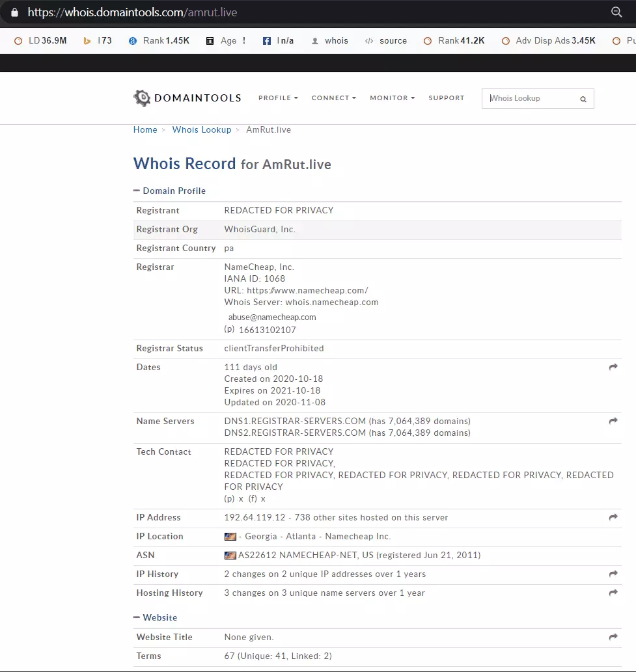Click the IANA ID: 1068 text
636x672 pixels.
[255, 278]
